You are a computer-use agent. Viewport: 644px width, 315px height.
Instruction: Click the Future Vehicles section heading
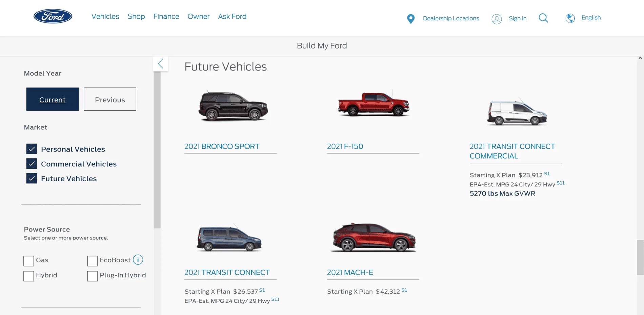pos(226,67)
